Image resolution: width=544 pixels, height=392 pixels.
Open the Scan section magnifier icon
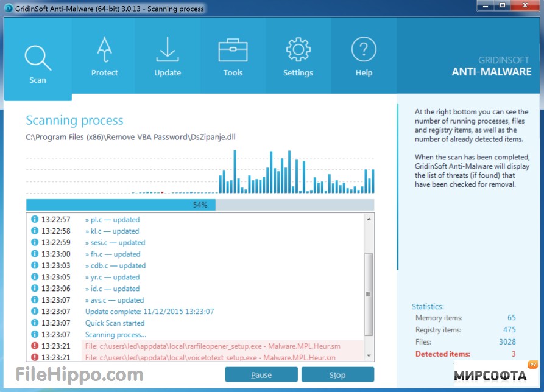[x=38, y=58]
